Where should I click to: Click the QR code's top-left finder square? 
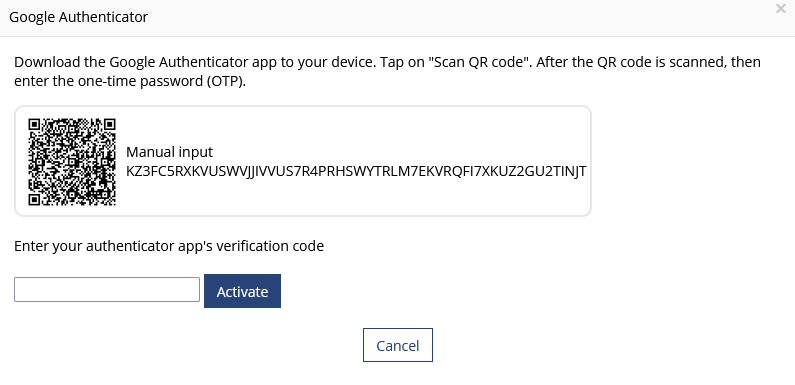point(34,124)
